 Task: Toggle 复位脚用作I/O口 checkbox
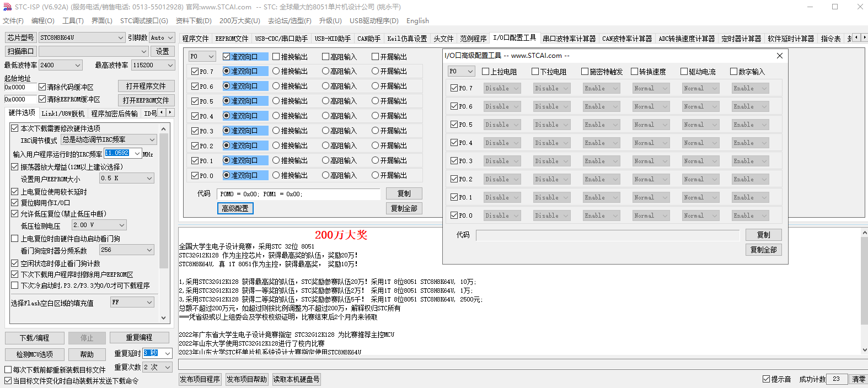click(41, 203)
